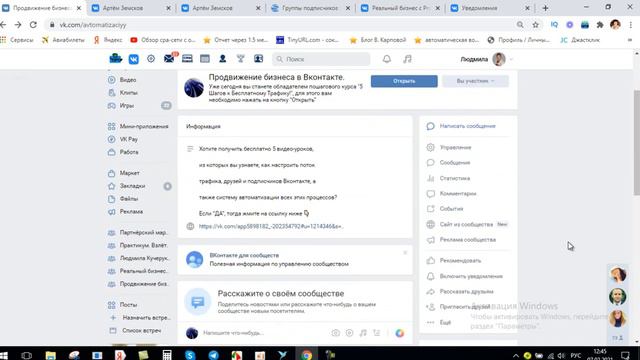Open Chrome extensions puzzle icon

pos(600,25)
